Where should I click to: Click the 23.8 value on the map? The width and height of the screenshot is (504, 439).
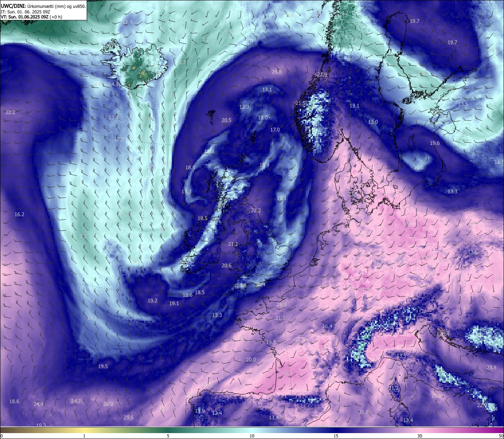tap(491, 368)
